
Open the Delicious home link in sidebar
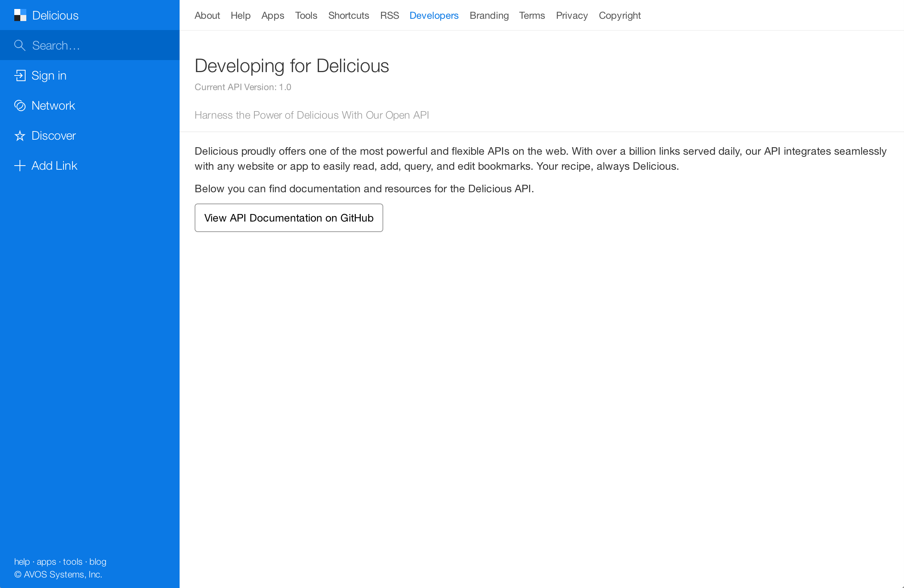(x=55, y=15)
